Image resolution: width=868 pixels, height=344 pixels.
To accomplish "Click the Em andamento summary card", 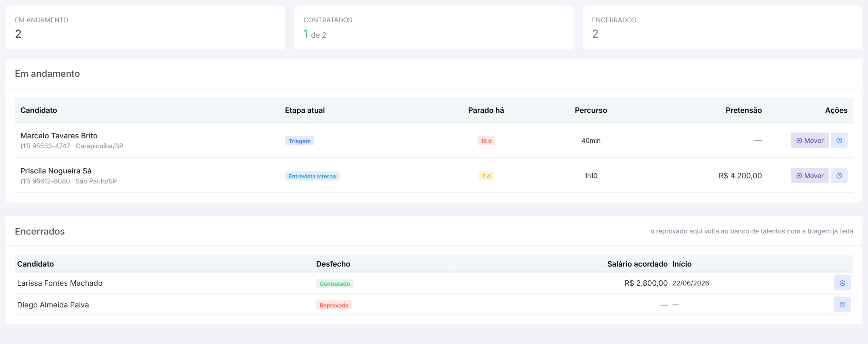I will [x=145, y=27].
